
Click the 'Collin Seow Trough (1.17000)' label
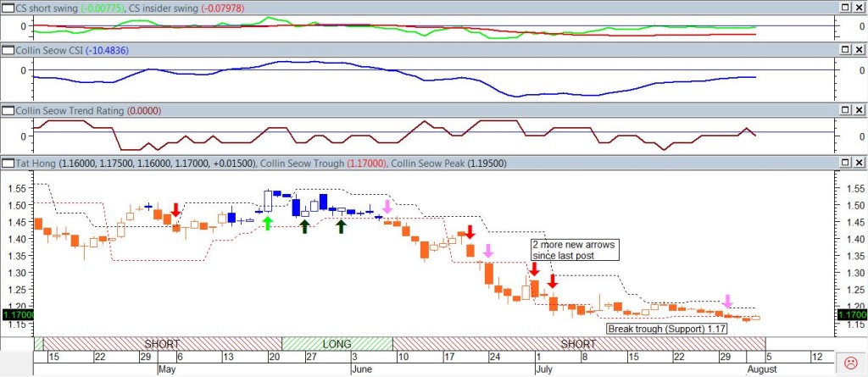point(323,164)
